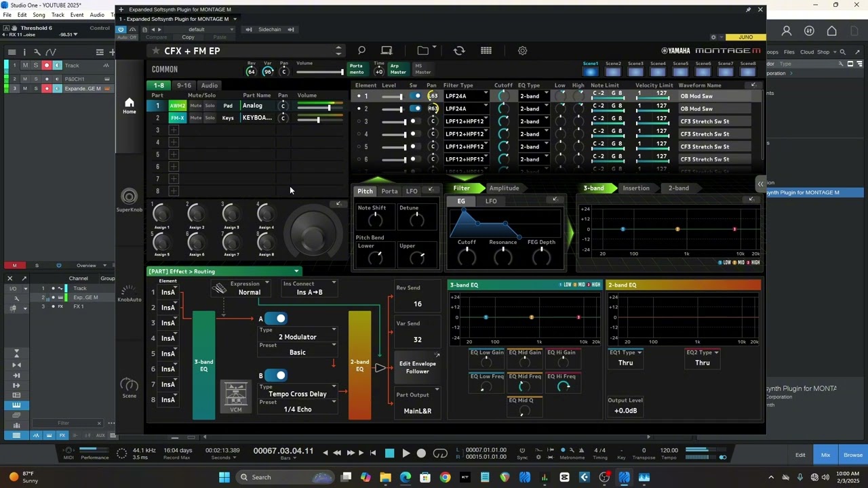Open the KnobAuto sidebar icon
The image size is (868, 488).
129,293
